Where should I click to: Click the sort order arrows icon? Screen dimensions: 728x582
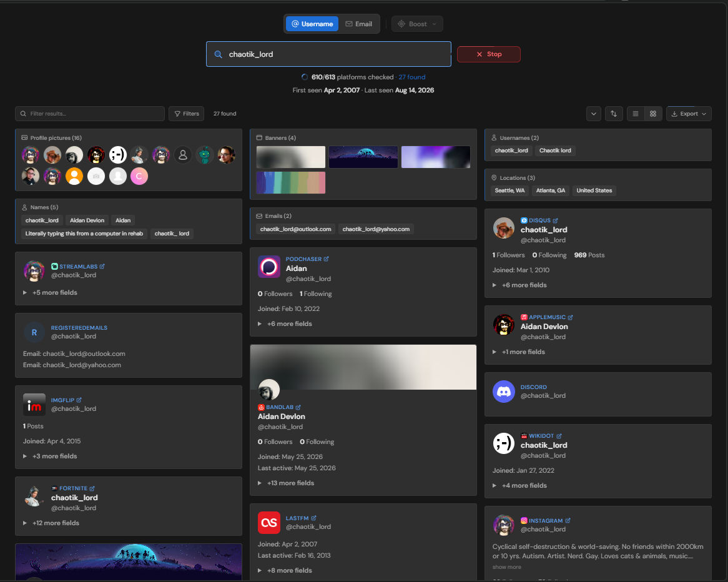(x=614, y=114)
